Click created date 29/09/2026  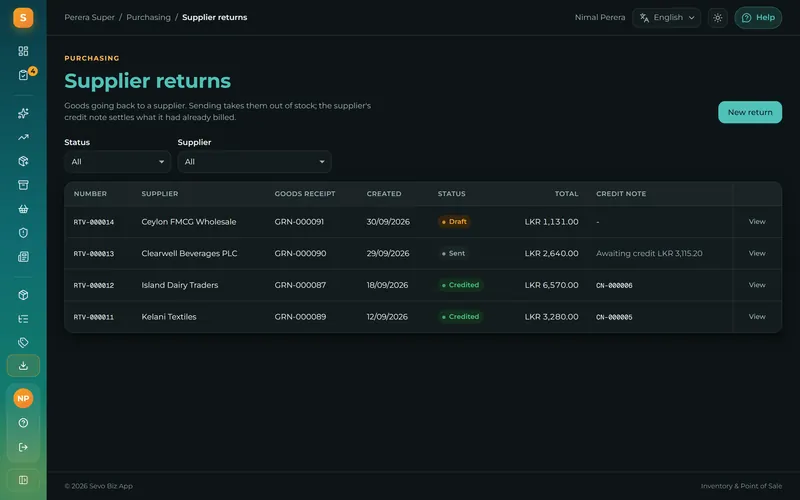[x=388, y=253]
